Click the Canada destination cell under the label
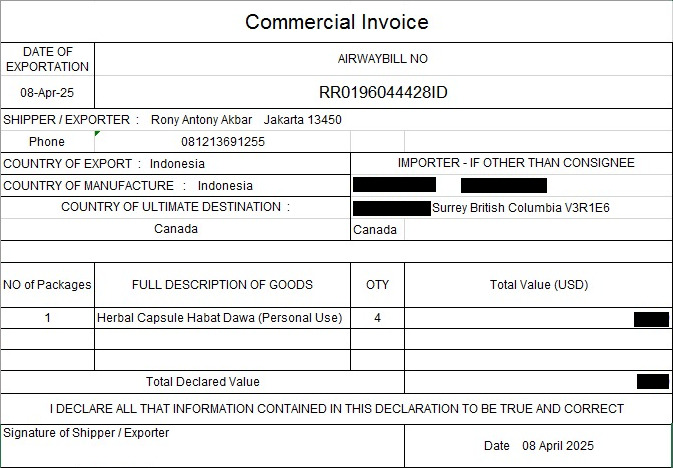This screenshot has height=468, width=673. (x=175, y=229)
